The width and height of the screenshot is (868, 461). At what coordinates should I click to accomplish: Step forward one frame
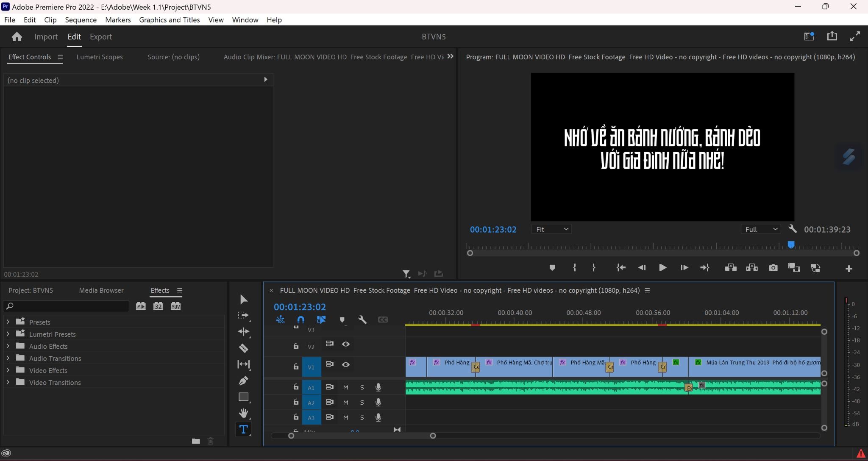coord(684,268)
